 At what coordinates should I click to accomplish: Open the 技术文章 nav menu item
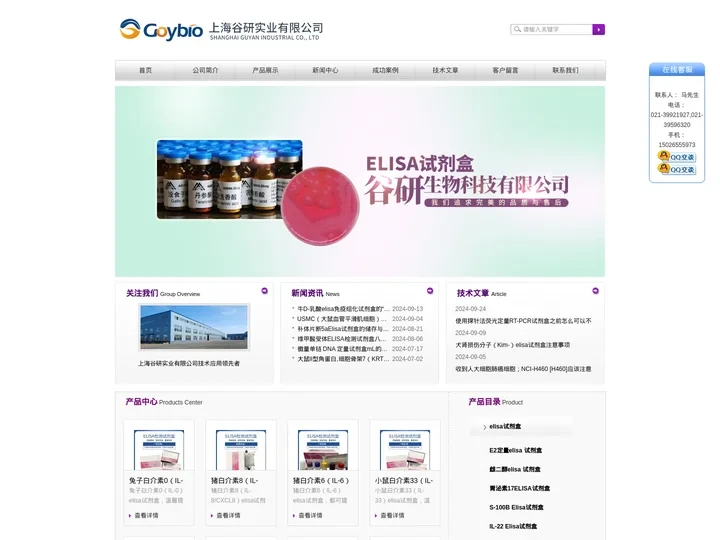[x=445, y=70]
